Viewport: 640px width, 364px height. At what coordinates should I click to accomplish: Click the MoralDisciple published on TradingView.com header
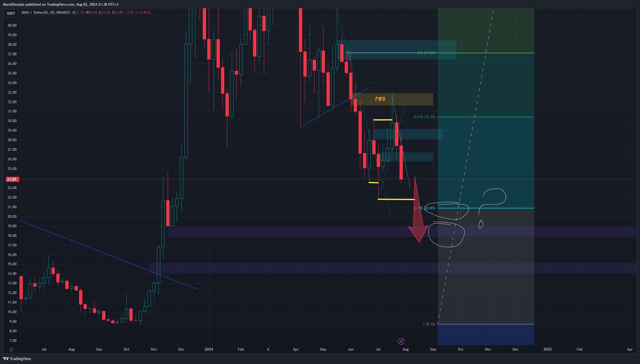[x=61, y=4]
